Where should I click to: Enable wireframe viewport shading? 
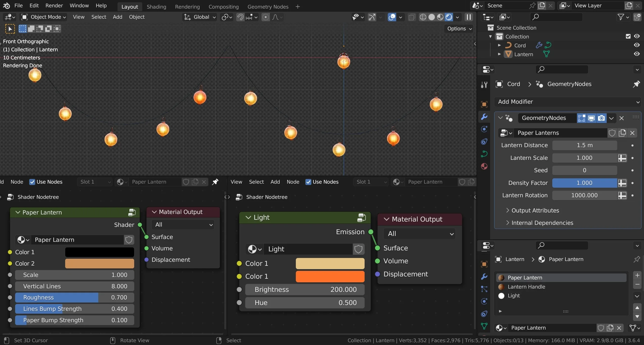point(423,17)
